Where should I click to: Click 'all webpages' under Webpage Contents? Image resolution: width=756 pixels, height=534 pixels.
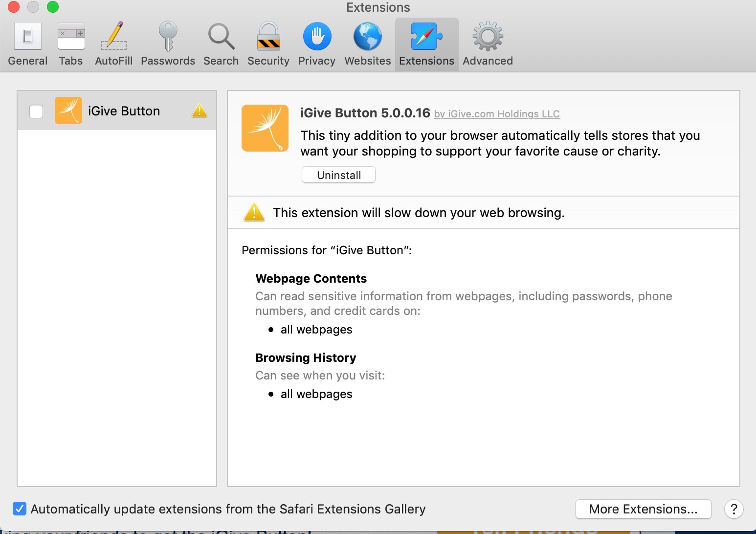click(316, 330)
